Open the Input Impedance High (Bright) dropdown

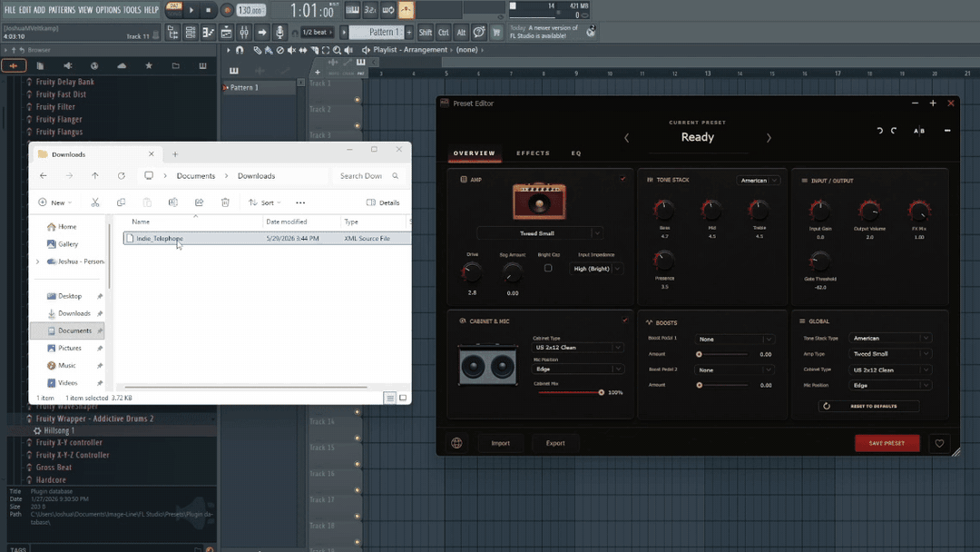[596, 269]
